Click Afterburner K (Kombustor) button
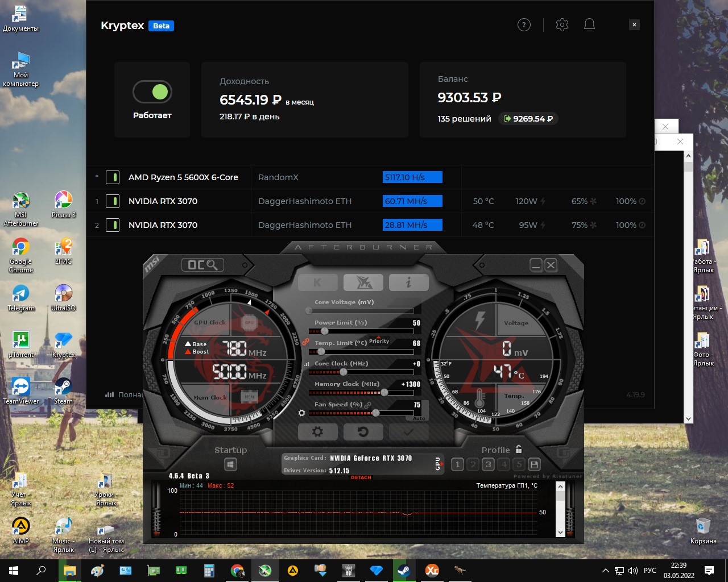 317,282
